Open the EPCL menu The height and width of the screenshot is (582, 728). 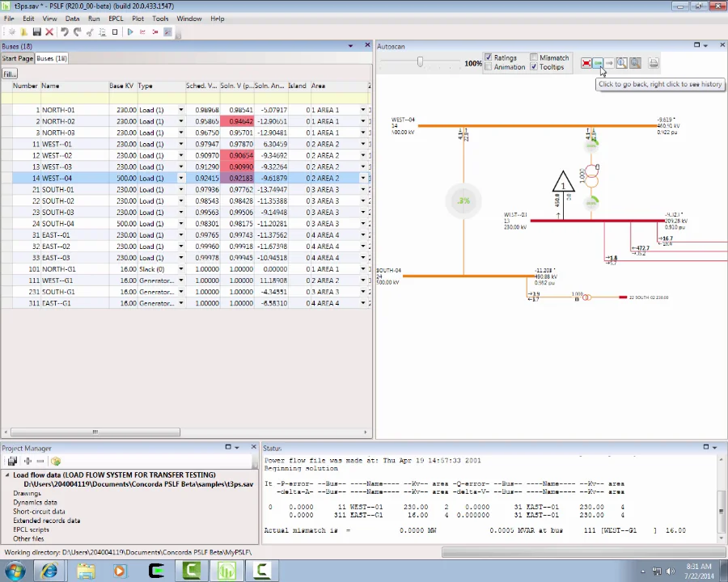click(115, 19)
